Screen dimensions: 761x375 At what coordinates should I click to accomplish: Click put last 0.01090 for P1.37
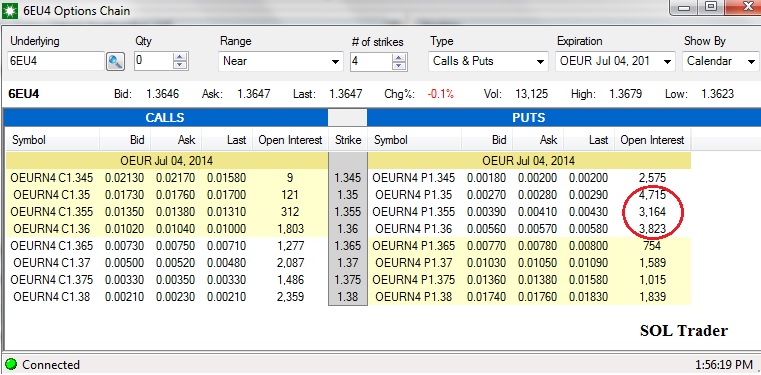click(588, 262)
